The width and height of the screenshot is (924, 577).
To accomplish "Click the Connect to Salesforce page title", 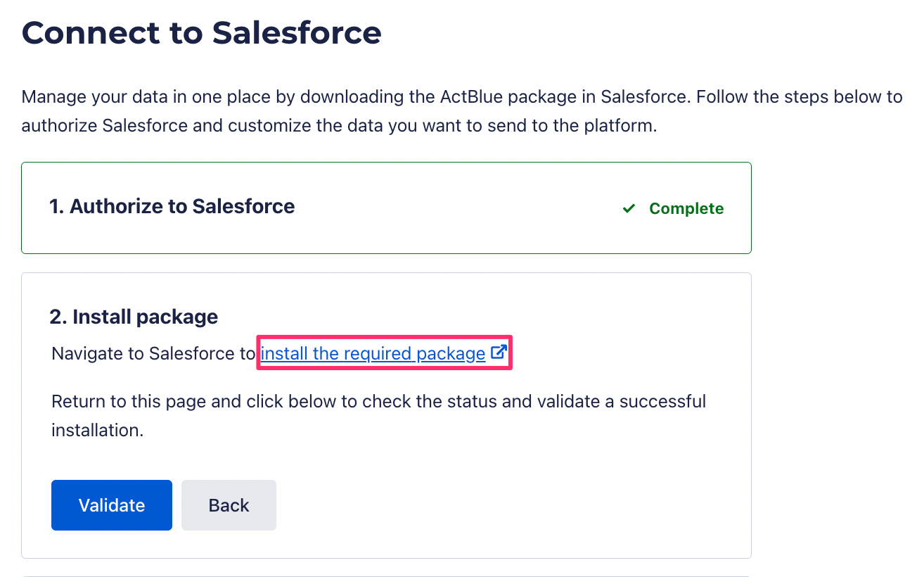I will [202, 32].
